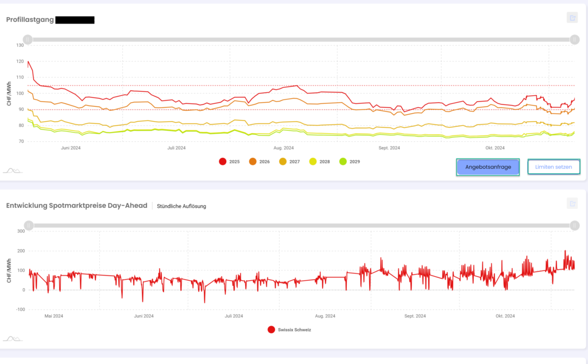Grab left handle of Profillastgang range slider
The image size is (588, 364).
28,40
